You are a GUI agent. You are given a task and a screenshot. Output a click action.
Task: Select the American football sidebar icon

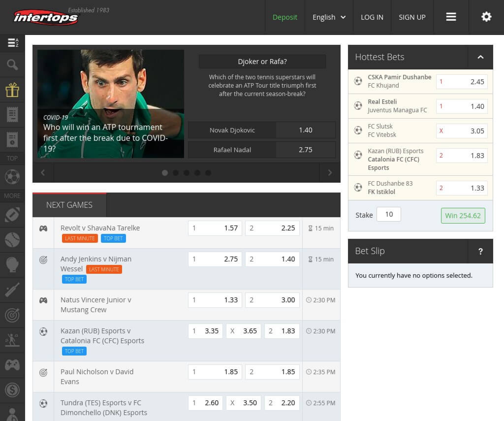pyautogui.click(x=12, y=215)
